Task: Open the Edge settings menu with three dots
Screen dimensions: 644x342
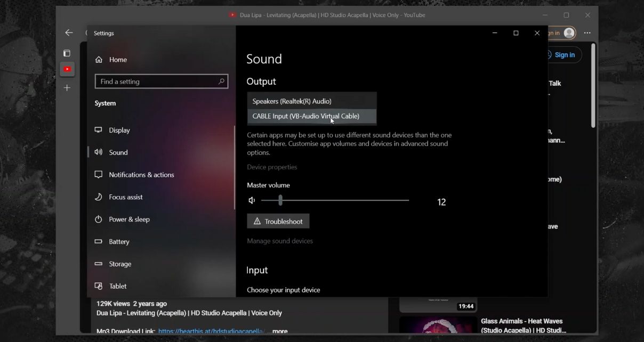Action: (x=587, y=32)
